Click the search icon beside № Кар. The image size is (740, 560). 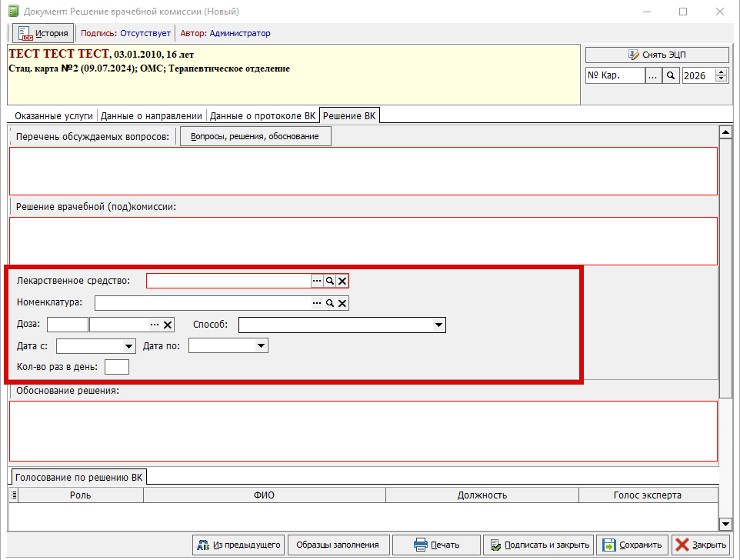[671, 75]
